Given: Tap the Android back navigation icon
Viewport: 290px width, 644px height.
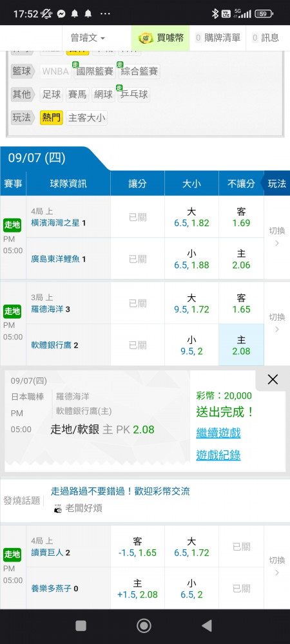Looking at the screenshot, I should [x=207, y=625].
